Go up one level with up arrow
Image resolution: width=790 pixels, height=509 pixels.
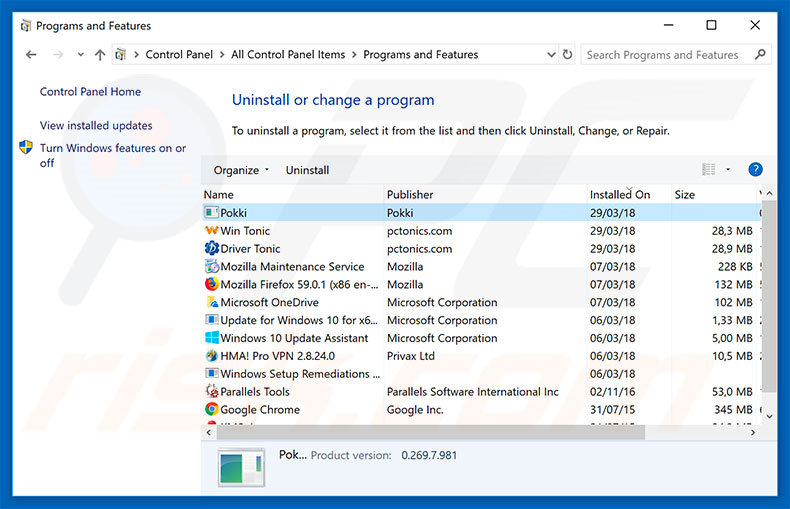[100, 54]
